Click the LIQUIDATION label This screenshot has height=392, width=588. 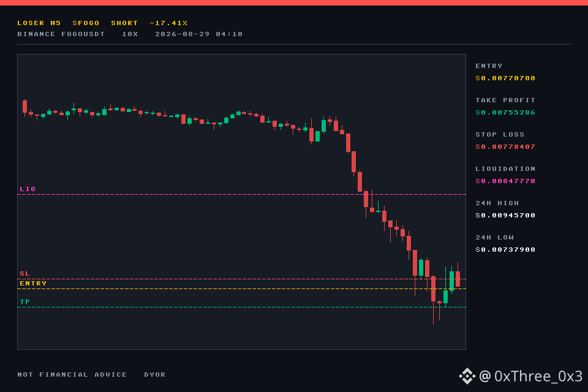pyautogui.click(x=505, y=169)
